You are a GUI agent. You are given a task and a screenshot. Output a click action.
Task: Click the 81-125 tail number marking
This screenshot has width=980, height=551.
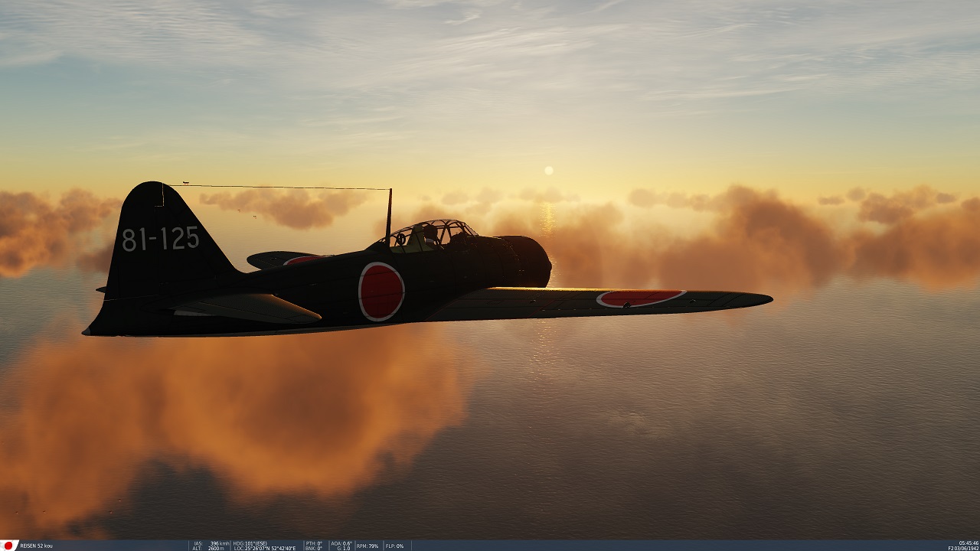pos(160,239)
